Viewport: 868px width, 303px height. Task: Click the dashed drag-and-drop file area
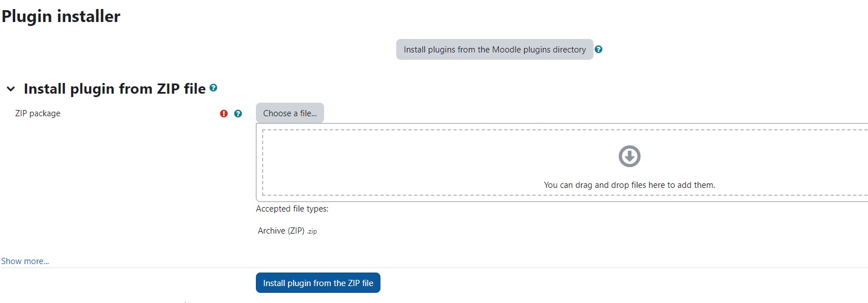565,163
